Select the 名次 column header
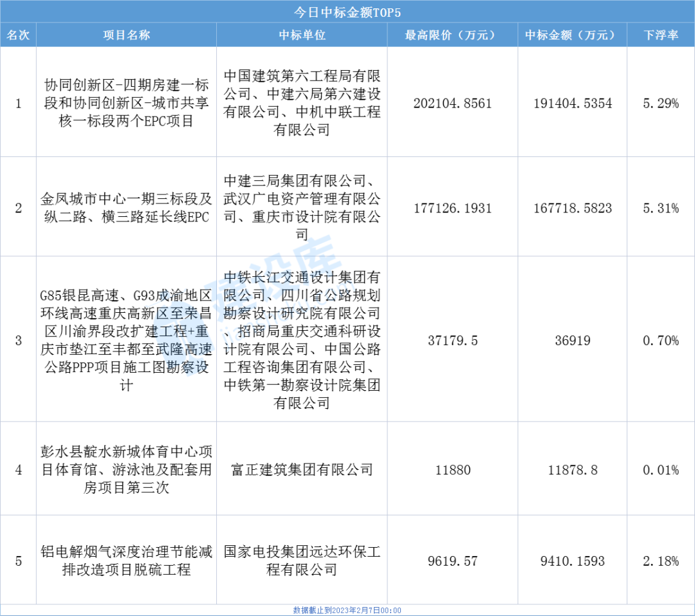This screenshot has width=695, height=616. click(x=18, y=35)
